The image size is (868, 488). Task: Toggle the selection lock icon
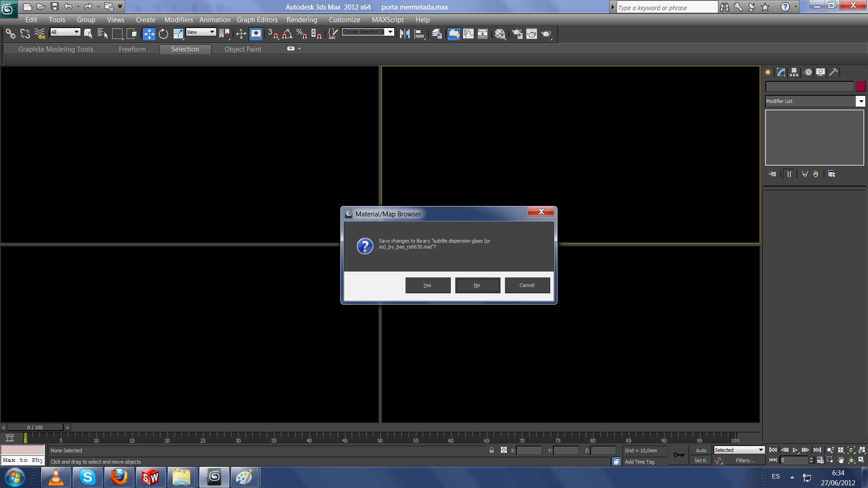tap(491, 450)
